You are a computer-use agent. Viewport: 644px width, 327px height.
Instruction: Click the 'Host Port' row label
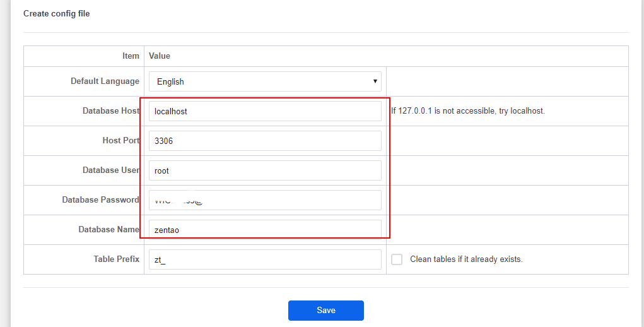tap(120, 141)
